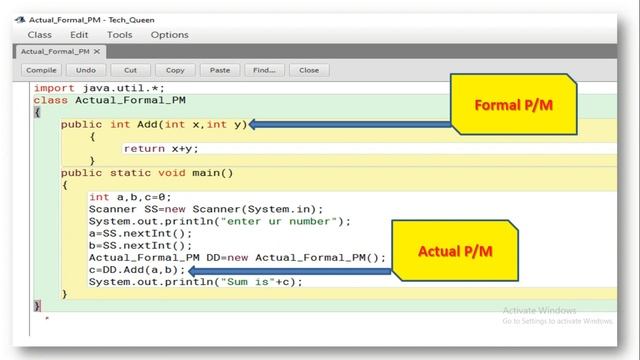The image size is (640, 360).
Task: Click the 'int a,b,c=0;' line
Action: (x=130, y=197)
